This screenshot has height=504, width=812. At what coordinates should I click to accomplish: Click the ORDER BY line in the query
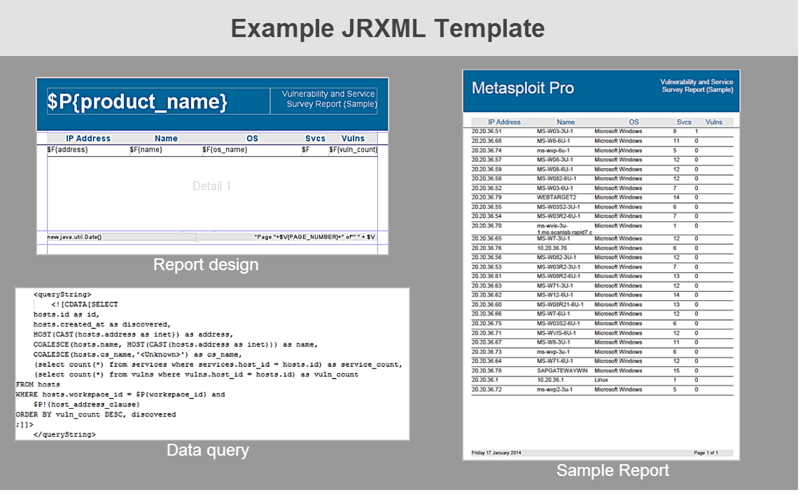96,414
